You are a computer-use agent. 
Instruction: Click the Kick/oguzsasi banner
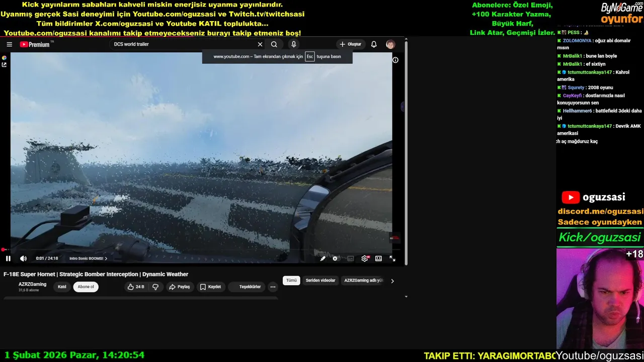[600, 237]
